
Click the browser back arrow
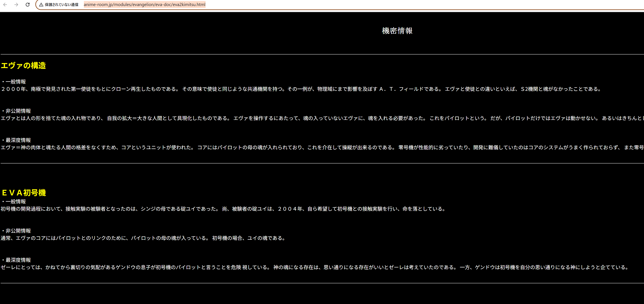point(5,5)
